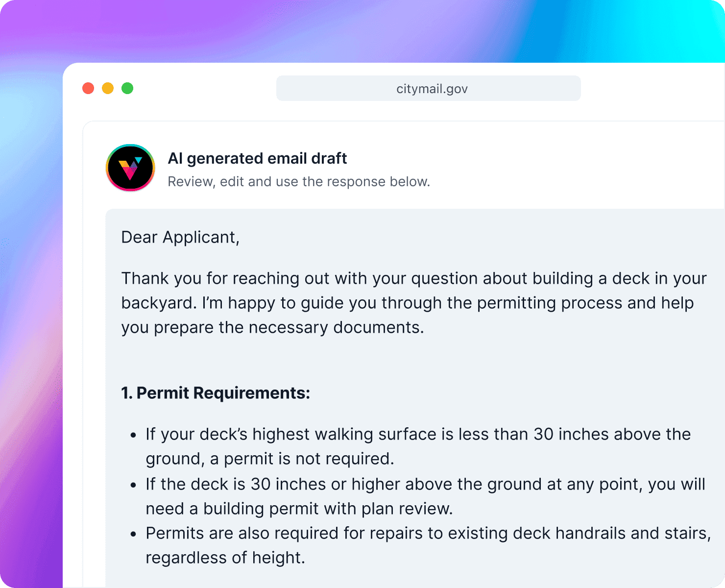
Task: Click the third bullet point marker
Action: click(134, 534)
